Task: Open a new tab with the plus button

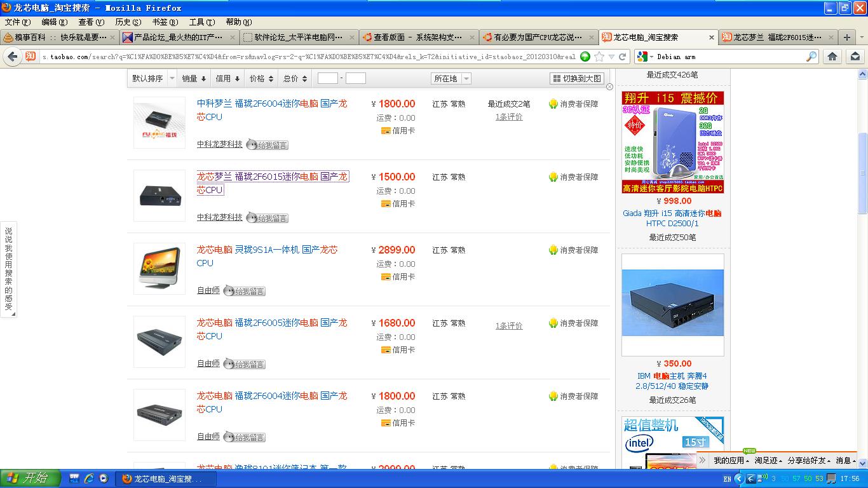Action: click(846, 37)
